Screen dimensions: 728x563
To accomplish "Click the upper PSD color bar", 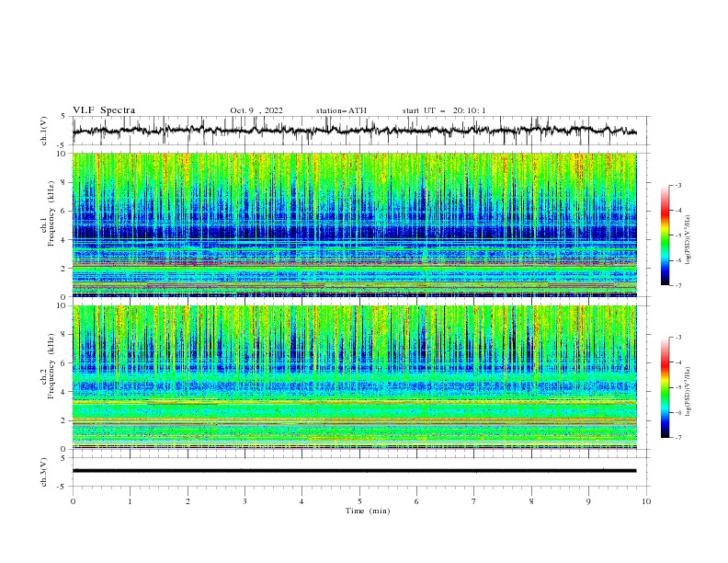I will pos(665,236).
